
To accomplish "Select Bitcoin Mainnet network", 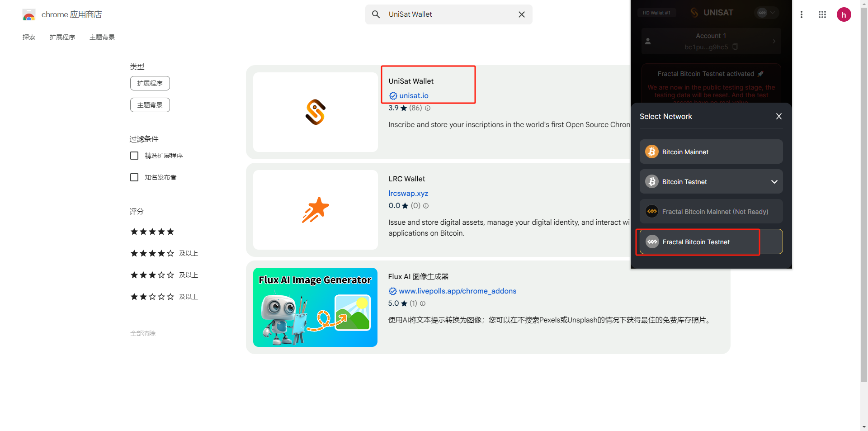I will point(711,152).
